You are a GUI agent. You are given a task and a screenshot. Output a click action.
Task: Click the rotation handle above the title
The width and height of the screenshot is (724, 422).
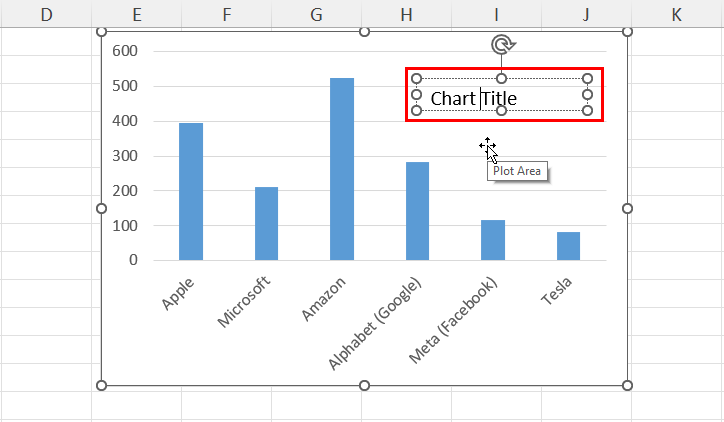point(503,45)
